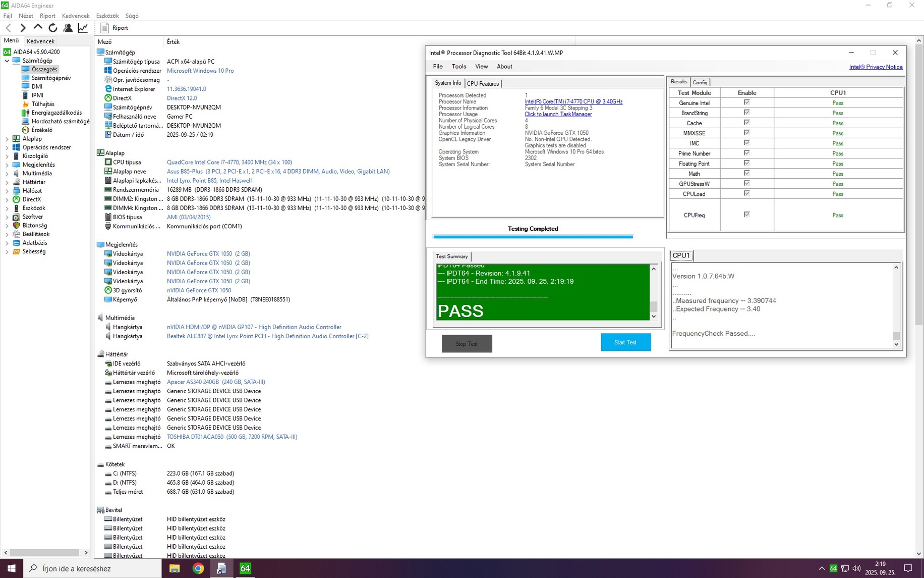This screenshot has height=578, width=924.
Task: Expand the Háttértár tree node
Action: coord(7,182)
